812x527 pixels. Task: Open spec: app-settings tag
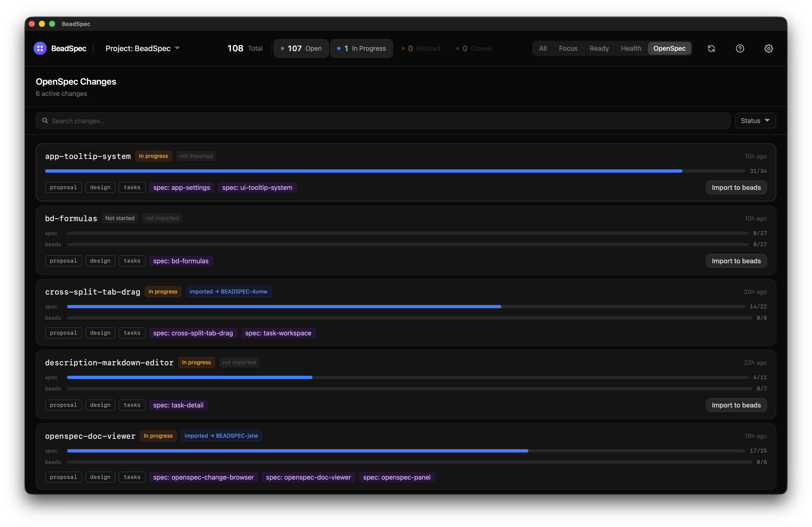[182, 187]
